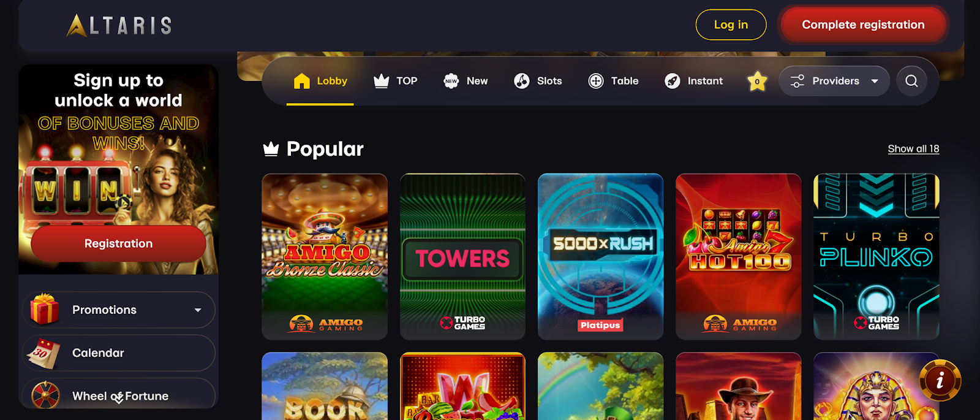Open the New games tab
Viewport: 980px width, 420px height.
(466, 81)
